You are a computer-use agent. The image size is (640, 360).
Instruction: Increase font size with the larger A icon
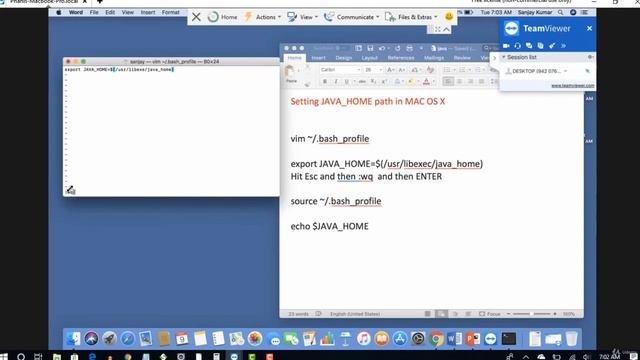(390, 70)
